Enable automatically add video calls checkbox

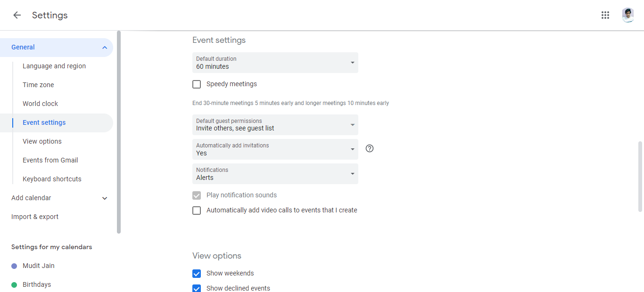[x=197, y=211]
